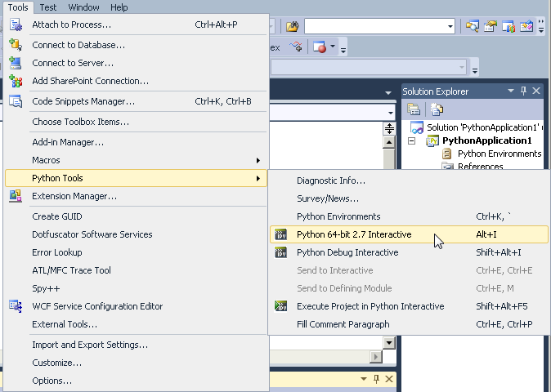The width and height of the screenshot is (551, 392).
Task: Select Import and Export Settings
Action: click(x=136, y=345)
